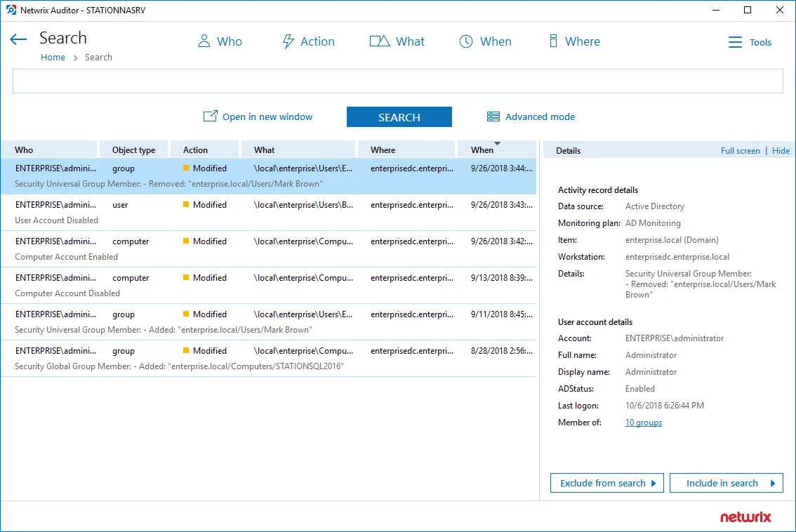The height and width of the screenshot is (532, 796).
Task: Go to the Home breadcrumb
Action: tap(53, 58)
